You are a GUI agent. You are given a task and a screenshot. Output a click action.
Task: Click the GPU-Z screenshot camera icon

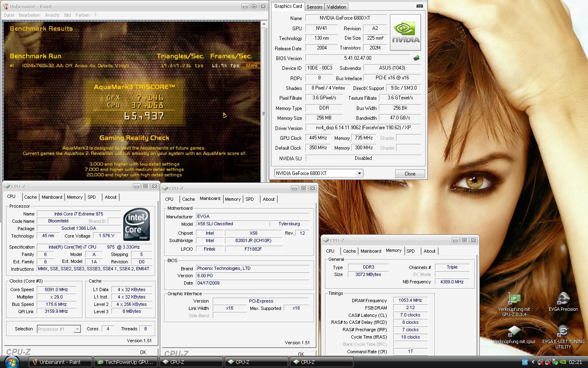(x=419, y=6)
